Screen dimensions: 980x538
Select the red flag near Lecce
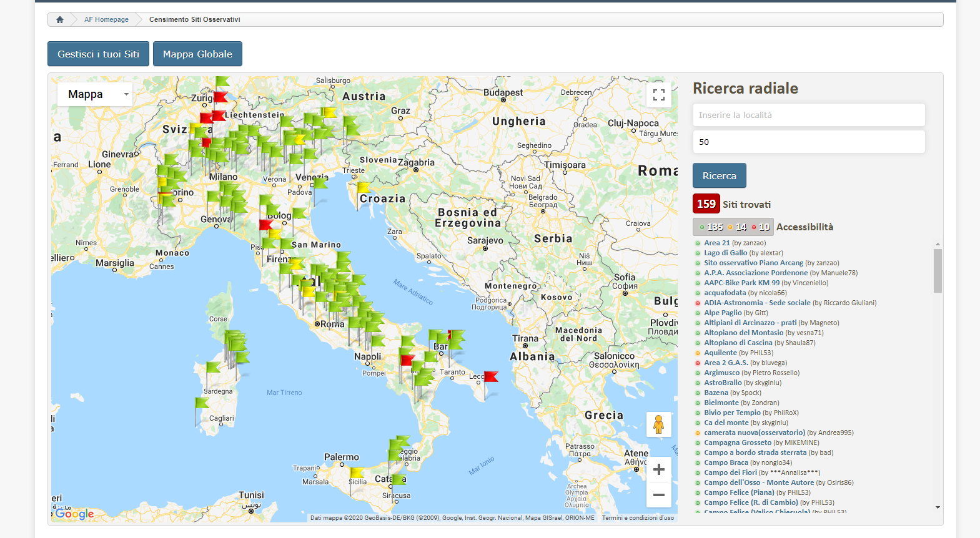(491, 376)
